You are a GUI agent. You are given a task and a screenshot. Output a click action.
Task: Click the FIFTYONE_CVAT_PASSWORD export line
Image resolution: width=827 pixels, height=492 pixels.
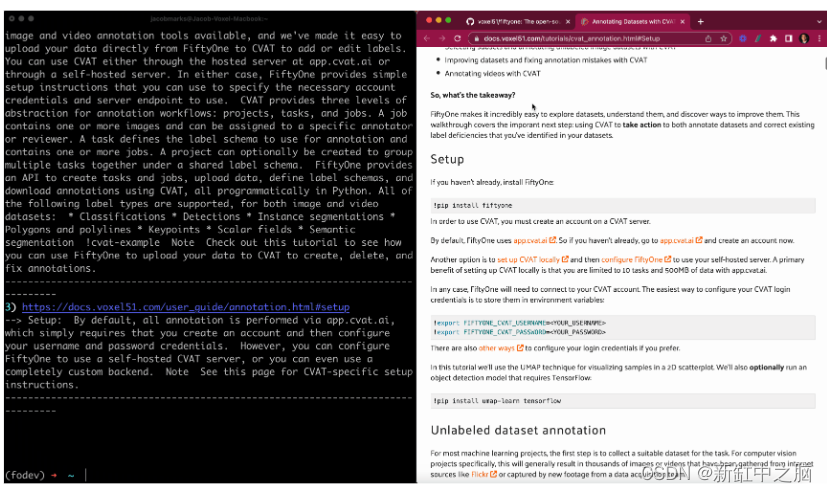[520, 332]
